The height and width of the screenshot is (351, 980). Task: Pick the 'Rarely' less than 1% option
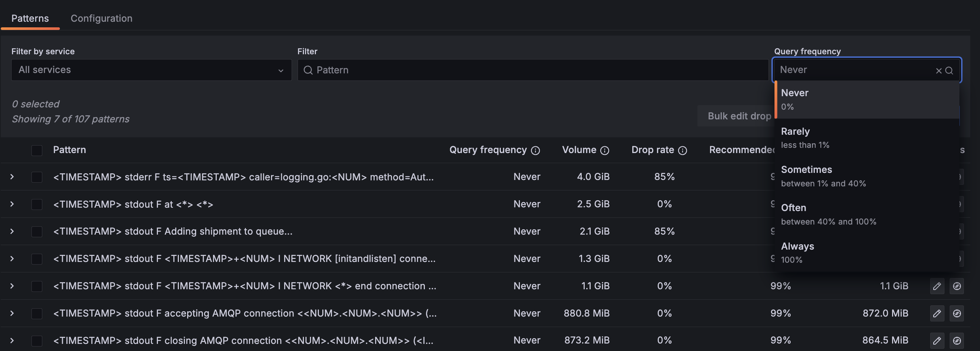(x=805, y=137)
